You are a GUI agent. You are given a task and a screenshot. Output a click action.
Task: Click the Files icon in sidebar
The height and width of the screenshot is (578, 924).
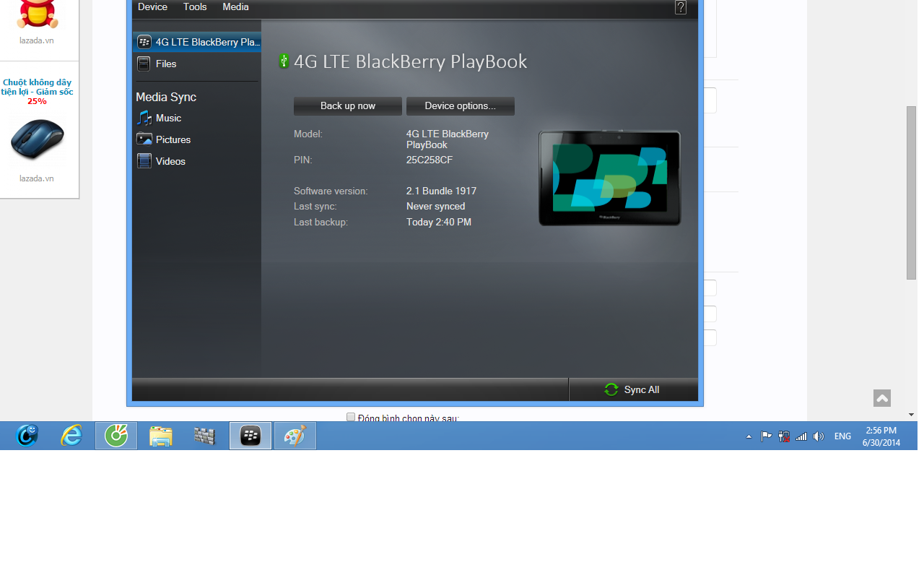[x=144, y=64]
